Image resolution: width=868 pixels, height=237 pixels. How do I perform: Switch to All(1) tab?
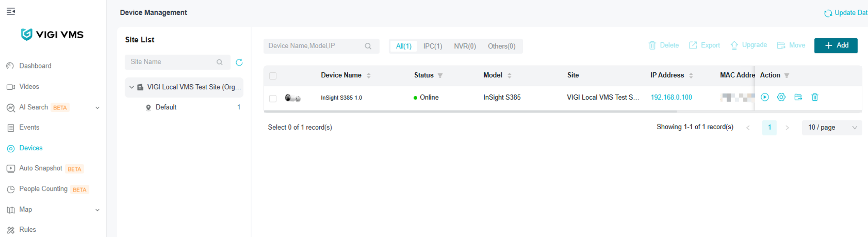(x=404, y=46)
